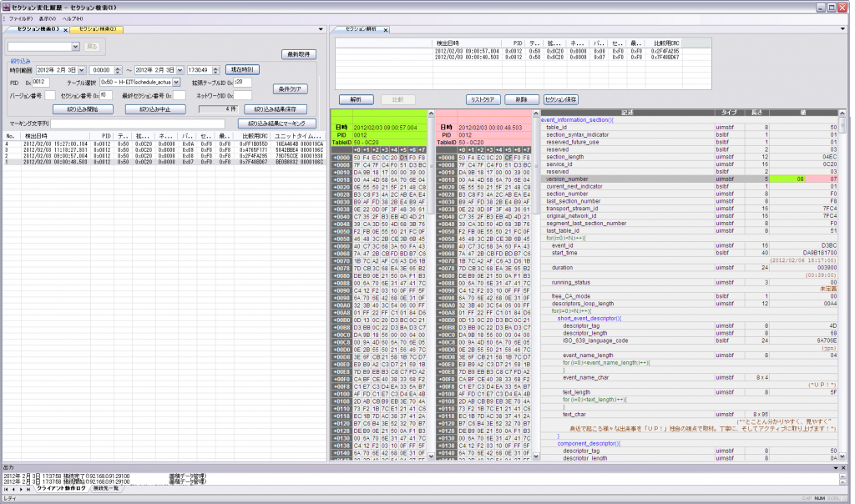Screen dimensions: 855x504
Task: Click 絞り込み結果にマーキング button
Action: click(277, 123)
